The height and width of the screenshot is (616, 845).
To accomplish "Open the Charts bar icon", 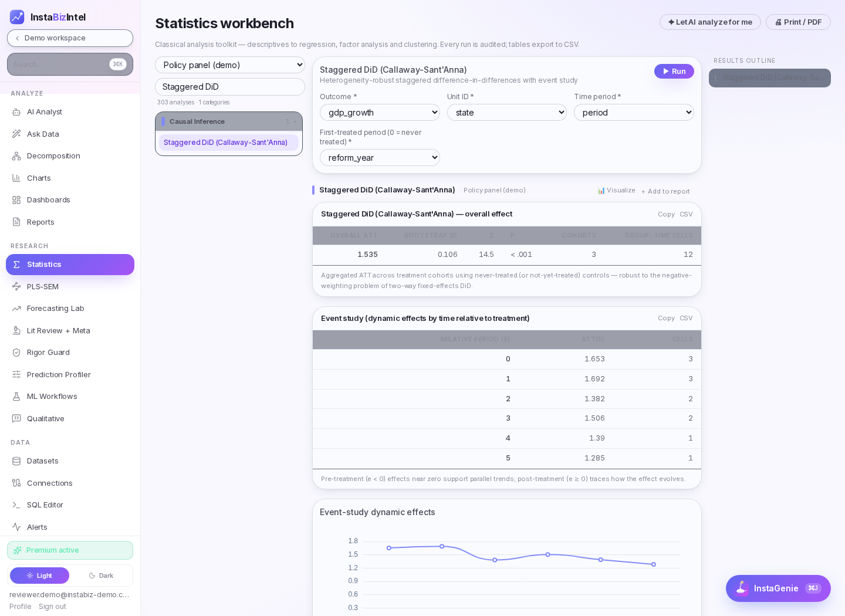I will (16, 178).
